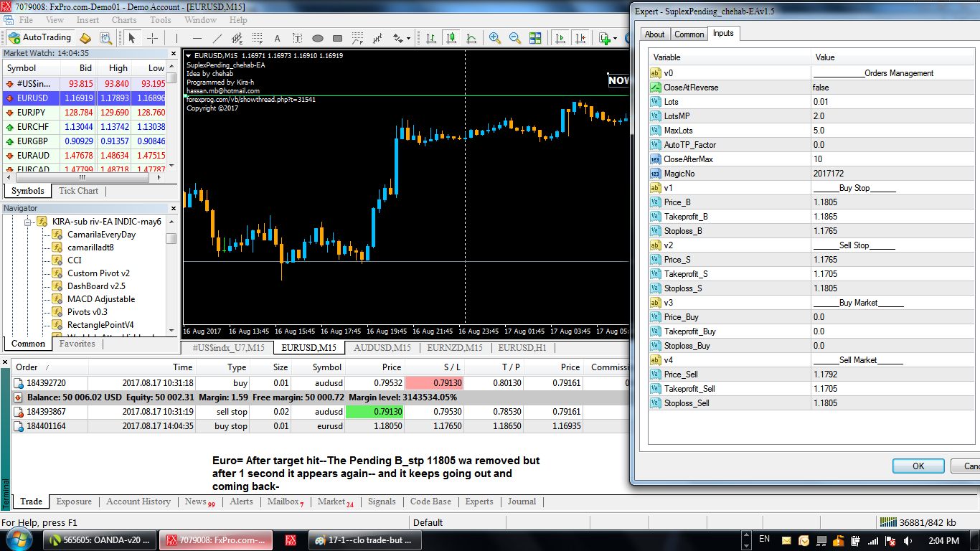The width and height of the screenshot is (980, 551).
Task: Select EURGBP in Market Watch
Action: coord(85,141)
